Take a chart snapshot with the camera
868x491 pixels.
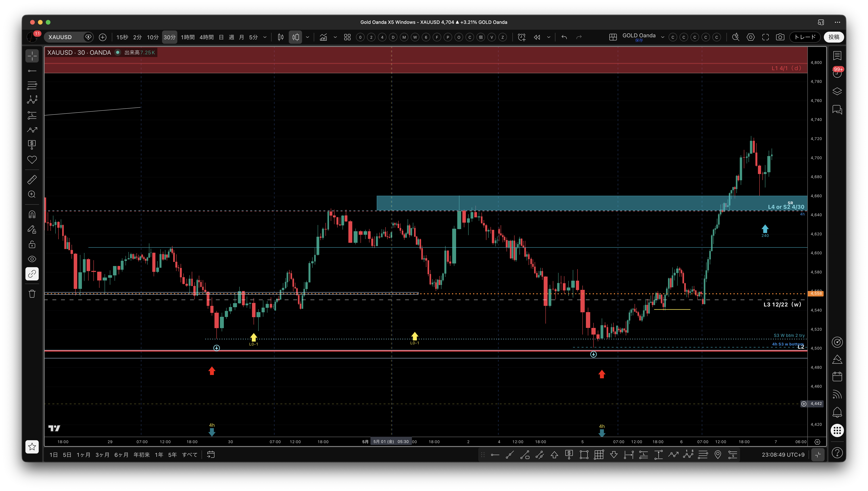[780, 37]
